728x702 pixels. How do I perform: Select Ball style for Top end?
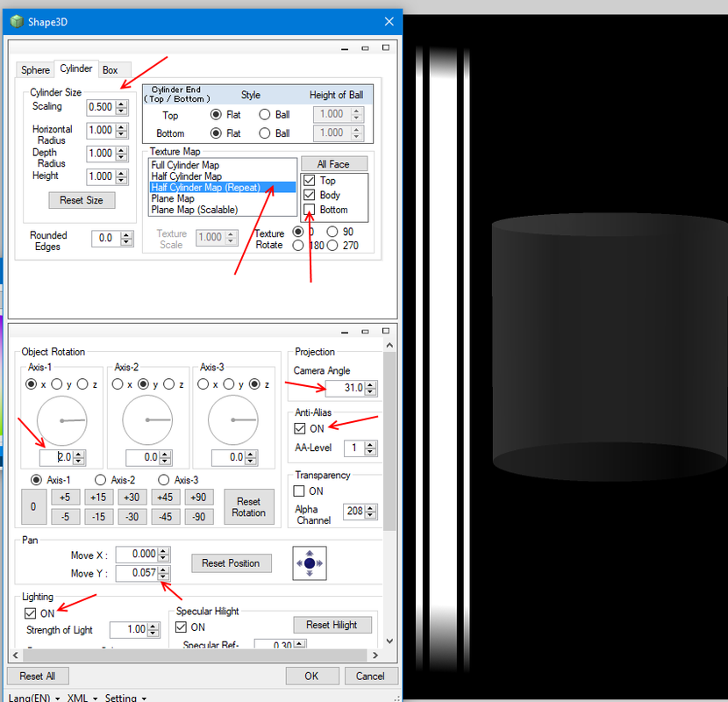click(x=265, y=114)
